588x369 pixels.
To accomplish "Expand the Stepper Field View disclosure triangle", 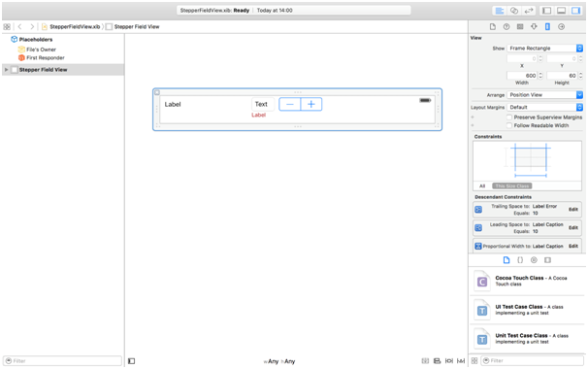I will (x=6, y=70).
